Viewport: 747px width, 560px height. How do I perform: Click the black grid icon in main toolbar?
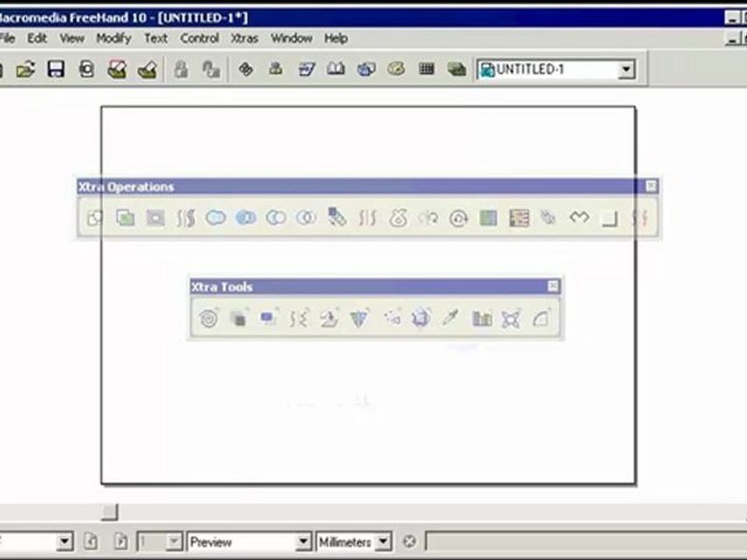point(426,69)
